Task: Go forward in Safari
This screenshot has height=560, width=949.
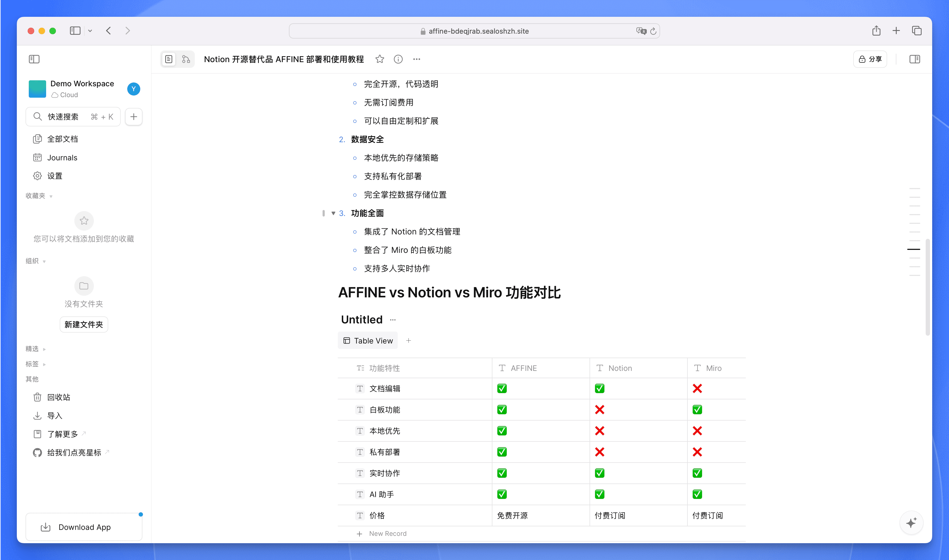Action: point(128,31)
